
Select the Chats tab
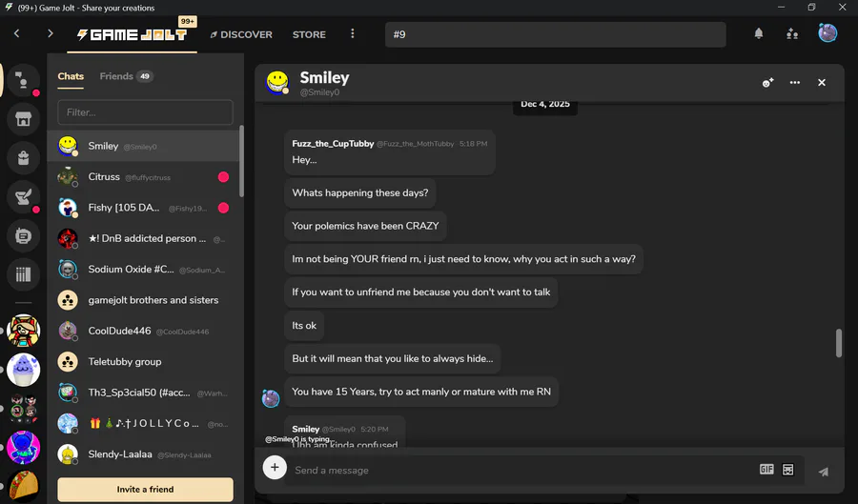71,76
